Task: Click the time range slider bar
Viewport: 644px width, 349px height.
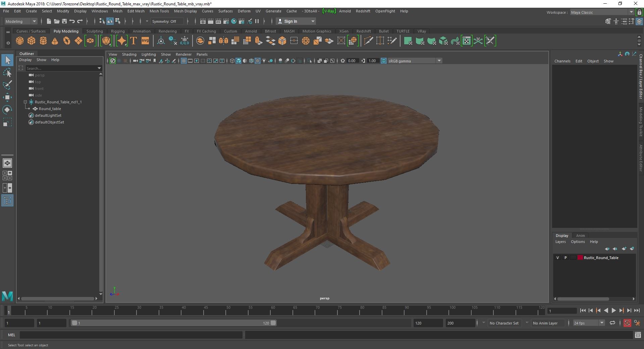Action: 173,323
